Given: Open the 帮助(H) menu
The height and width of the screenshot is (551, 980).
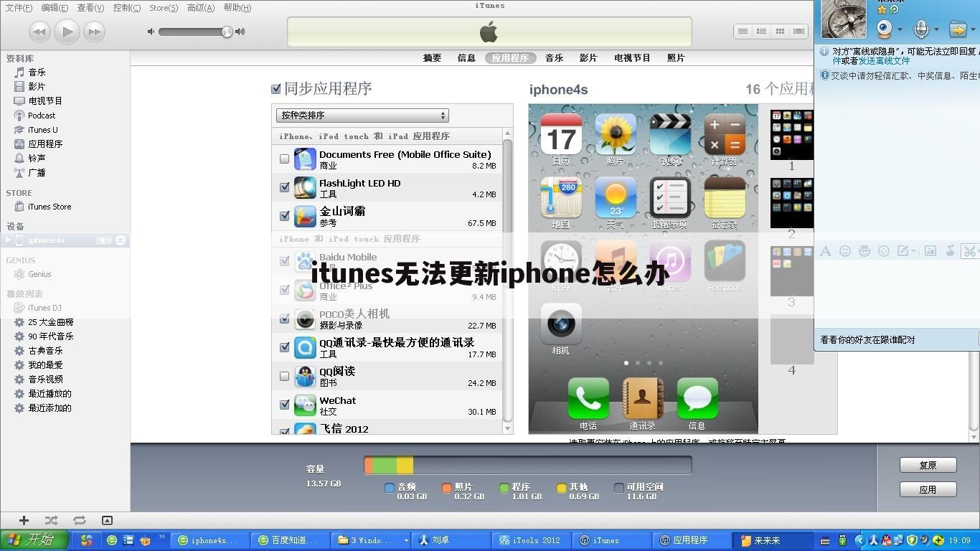Looking at the screenshot, I should (x=237, y=8).
